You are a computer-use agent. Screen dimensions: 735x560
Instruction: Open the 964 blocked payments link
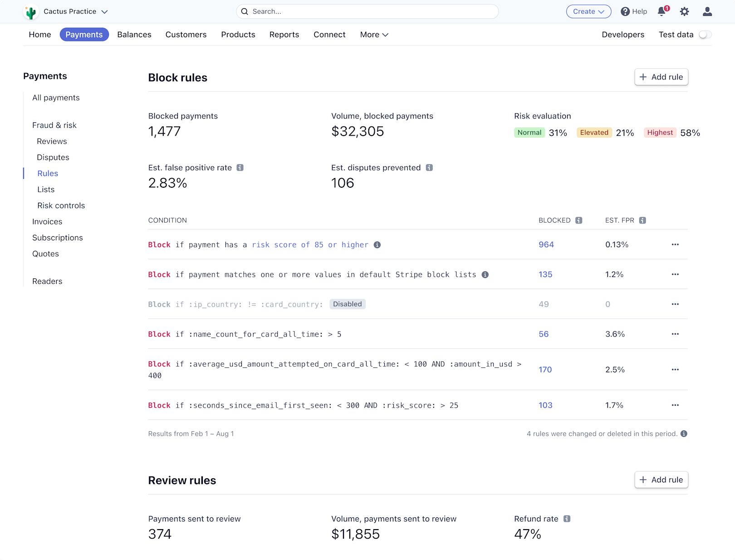click(x=546, y=244)
